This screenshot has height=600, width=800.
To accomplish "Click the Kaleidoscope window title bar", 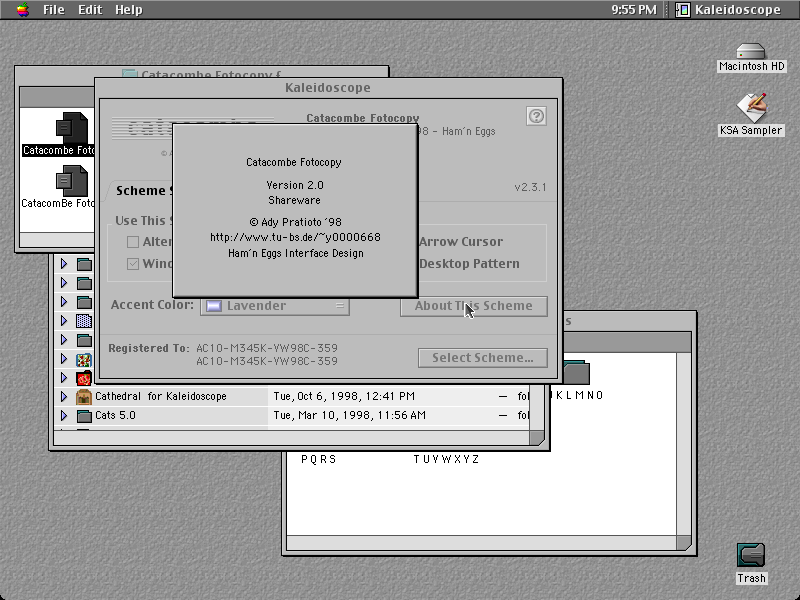I will point(329,88).
